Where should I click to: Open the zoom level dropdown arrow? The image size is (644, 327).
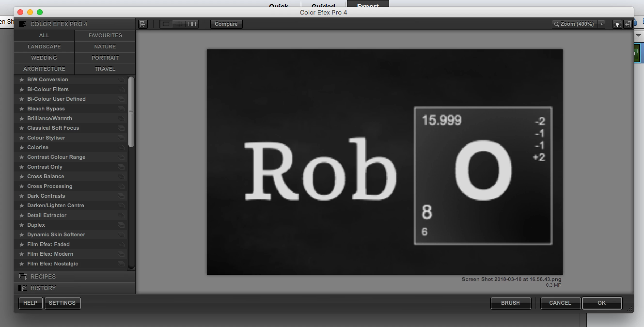click(602, 24)
